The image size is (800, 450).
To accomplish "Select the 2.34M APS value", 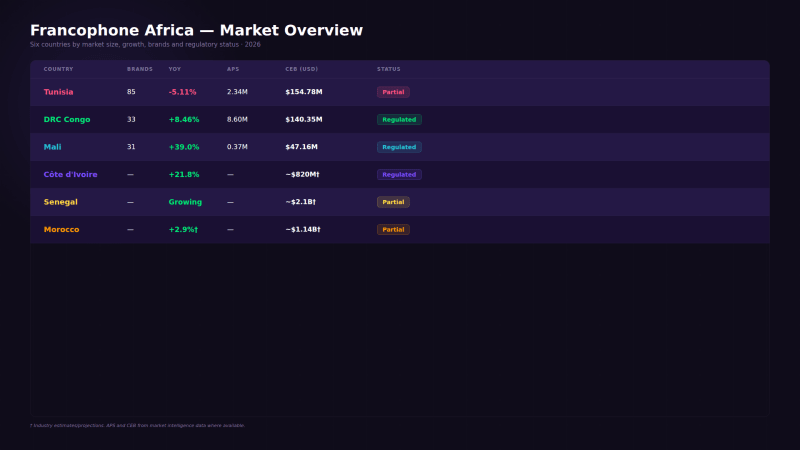I will point(237,92).
